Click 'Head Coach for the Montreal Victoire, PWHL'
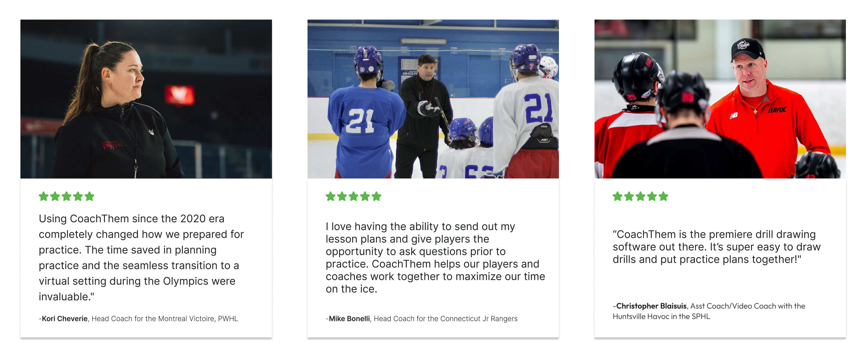Screen dimensions: 868x358 (x=165, y=318)
